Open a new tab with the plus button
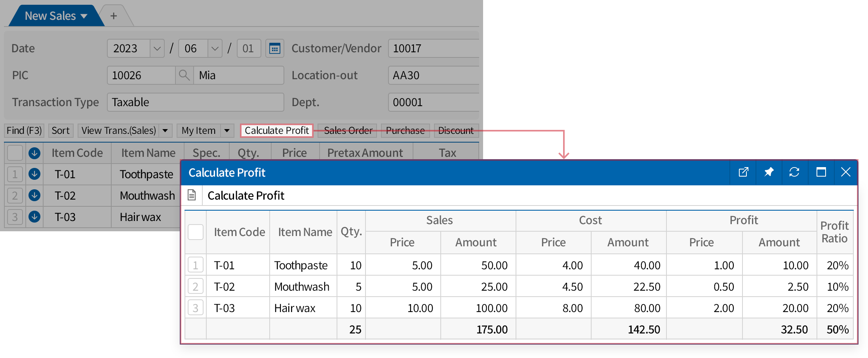Image resolution: width=868 pixels, height=358 pixels. tap(114, 15)
